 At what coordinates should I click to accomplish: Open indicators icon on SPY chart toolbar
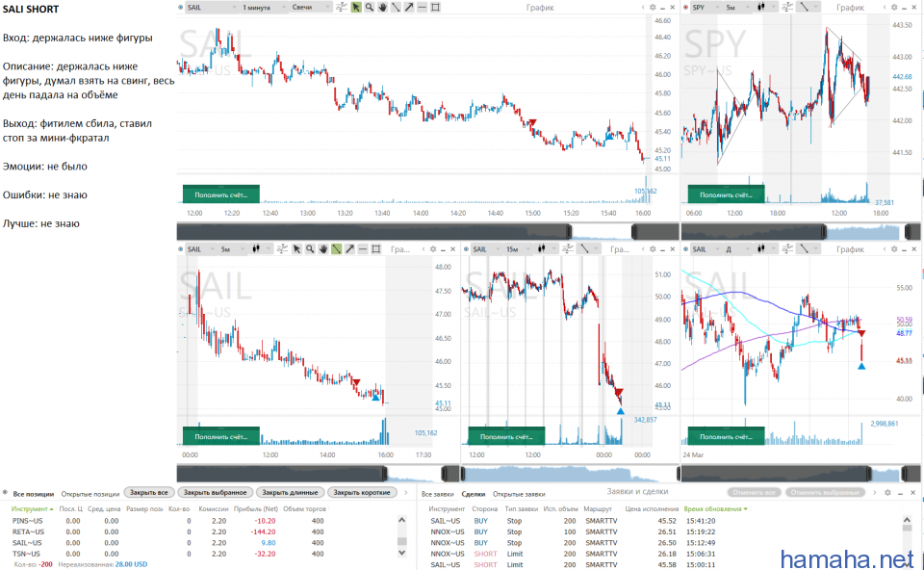(x=786, y=7)
